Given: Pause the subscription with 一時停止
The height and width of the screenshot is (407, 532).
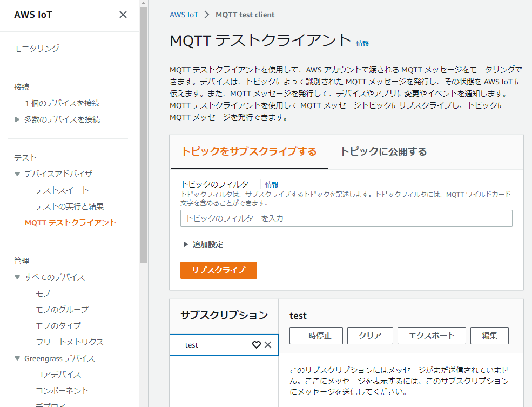Looking at the screenshot, I should coord(316,336).
